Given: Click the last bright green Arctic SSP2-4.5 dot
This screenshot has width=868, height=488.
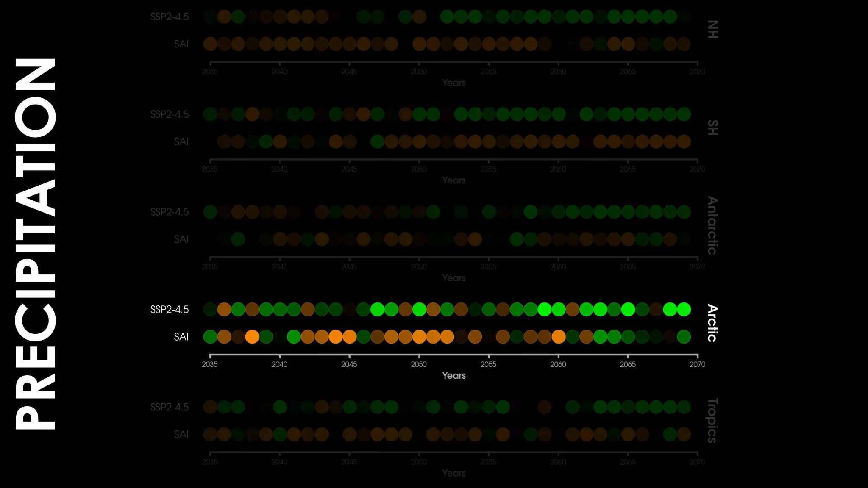Looking at the screenshot, I should pyautogui.click(x=684, y=309).
